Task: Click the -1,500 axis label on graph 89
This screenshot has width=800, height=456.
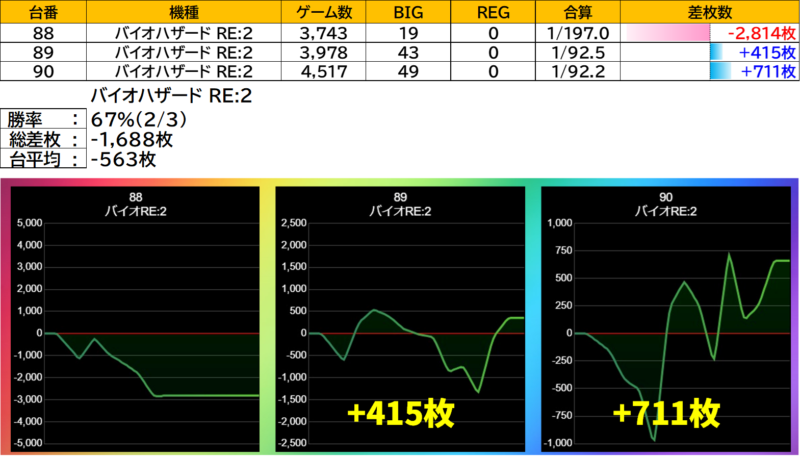Action: point(292,399)
